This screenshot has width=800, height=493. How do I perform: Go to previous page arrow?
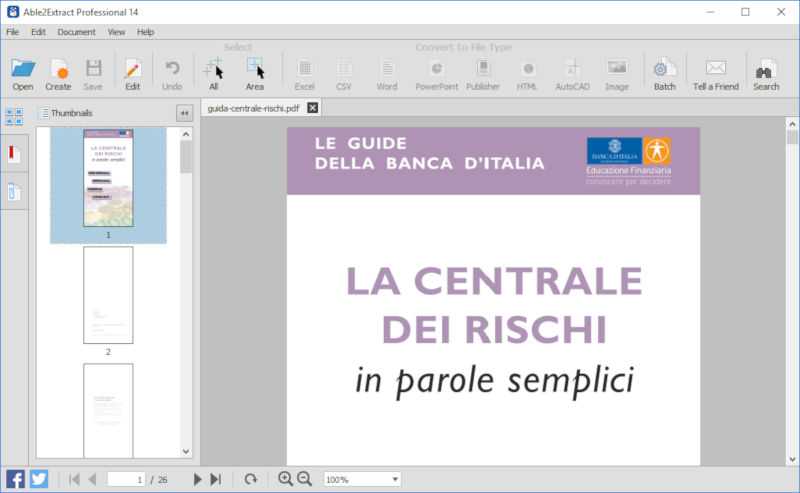click(x=92, y=479)
